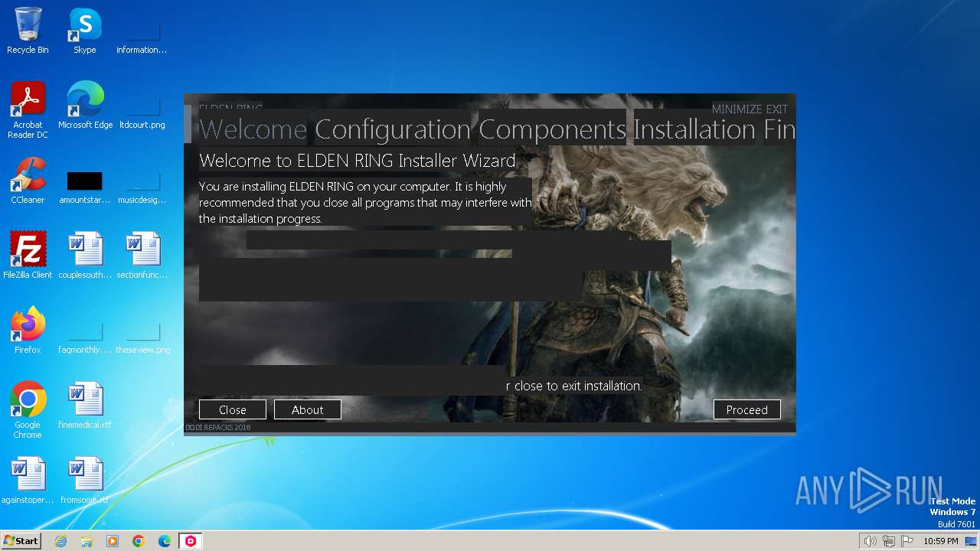Switch to the Installation step tab
Screen dimensions: 980x551
[694, 129]
